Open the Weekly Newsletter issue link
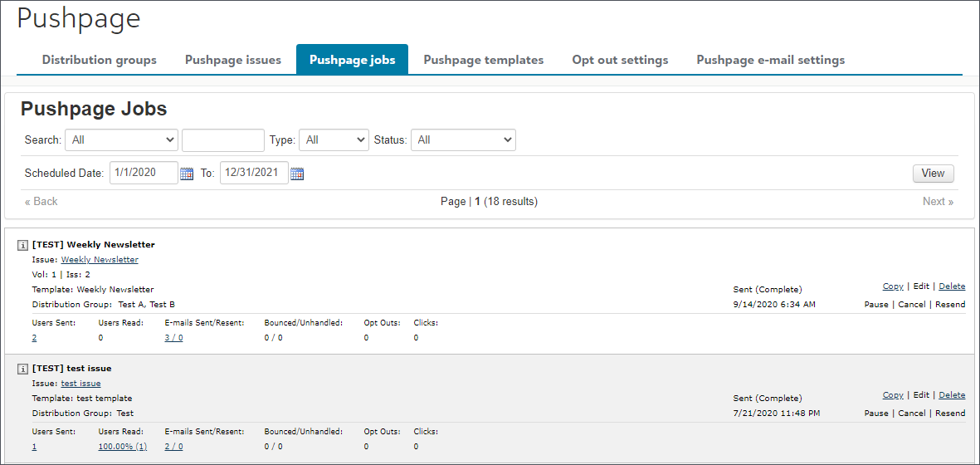 100,259
